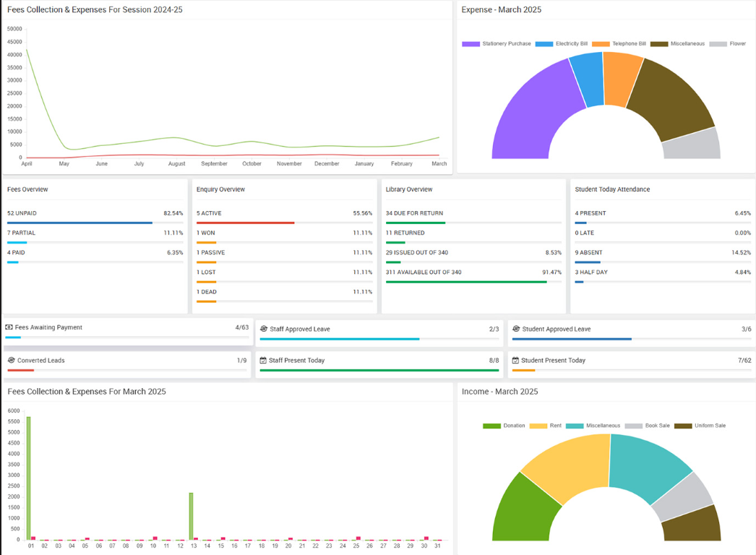Screen dimensions: 756x555
Task: Click the Fees Awaiting Payment money icon
Action: point(9,327)
